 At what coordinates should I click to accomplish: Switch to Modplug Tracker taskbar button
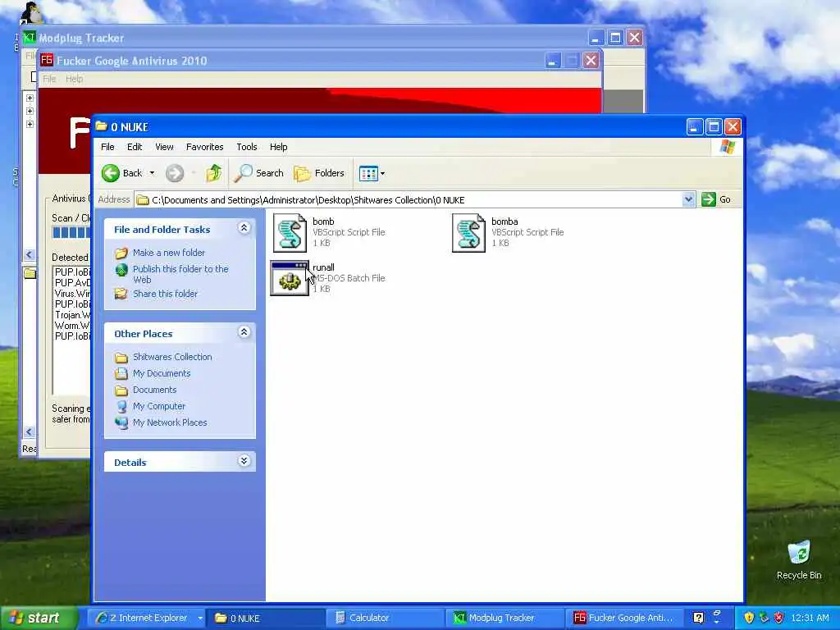coord(504,618)
